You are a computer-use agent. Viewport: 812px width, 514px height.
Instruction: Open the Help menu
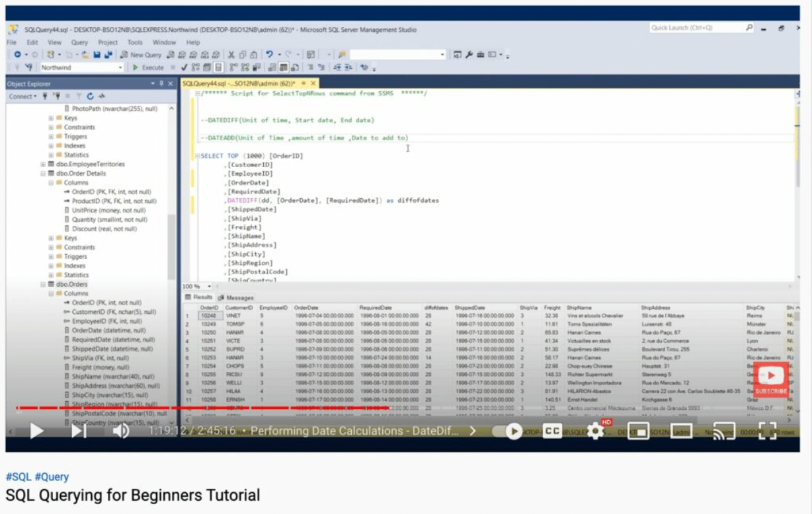tap(193, 42)
